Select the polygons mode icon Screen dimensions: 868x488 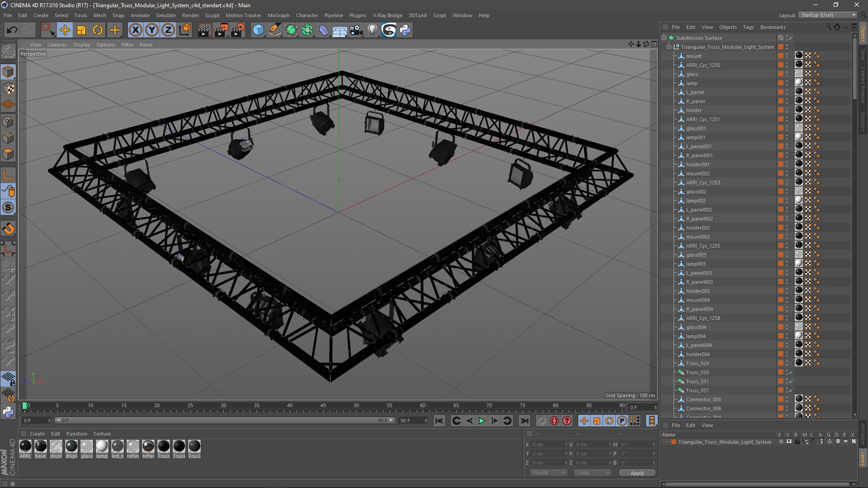tap(8, 154)
